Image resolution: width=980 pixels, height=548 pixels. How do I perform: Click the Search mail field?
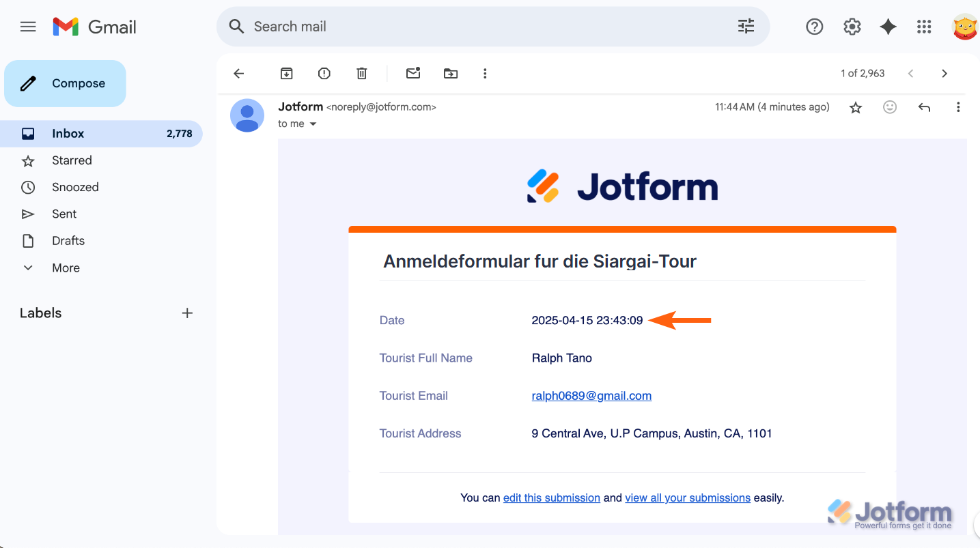(x=478, y=27)
